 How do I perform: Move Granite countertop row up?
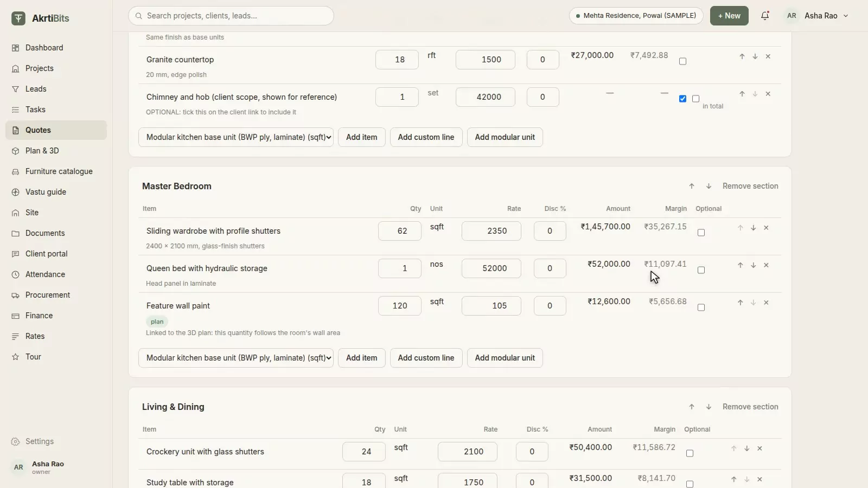click(x=742, y=56)
